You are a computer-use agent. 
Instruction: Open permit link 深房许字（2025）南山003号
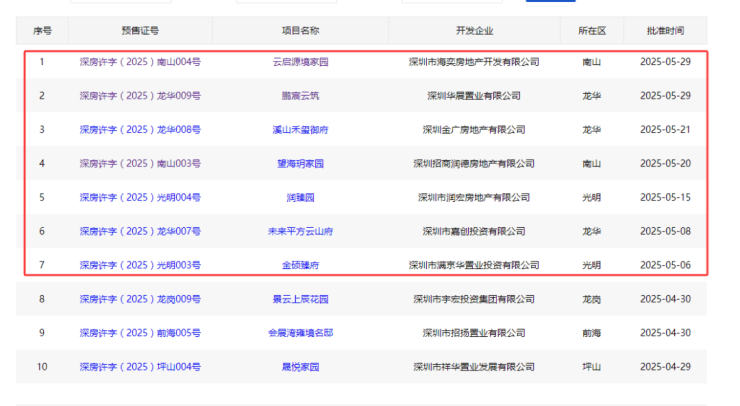coord(140,164)
